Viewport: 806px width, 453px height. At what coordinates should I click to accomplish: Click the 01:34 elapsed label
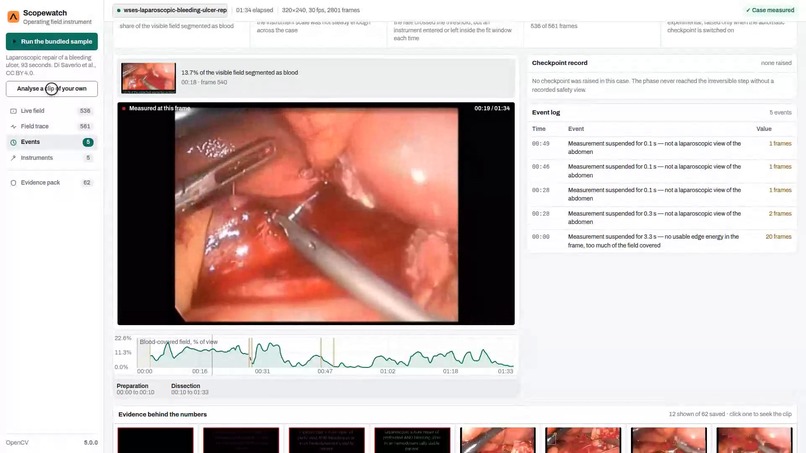pyautogui.click(x=254, y=10)
